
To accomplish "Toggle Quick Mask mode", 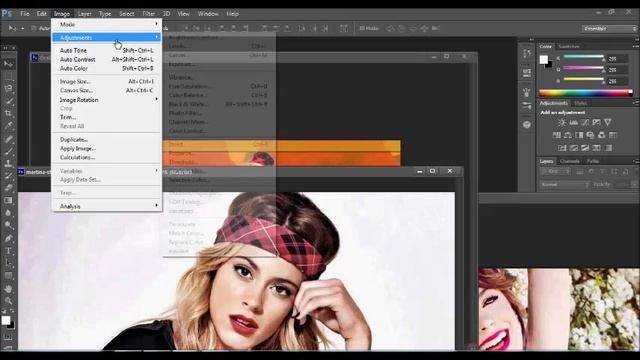I will (x=8, y=337).
